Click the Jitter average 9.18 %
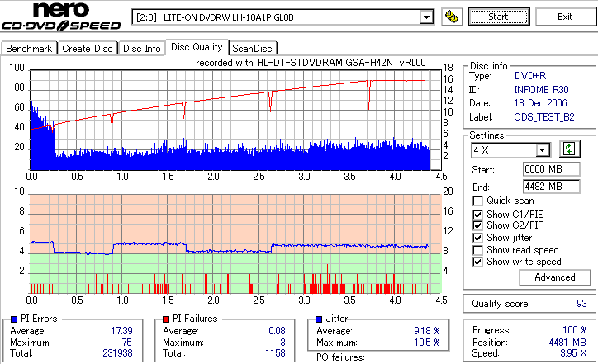The image size is (598, 364). [x=427, y=331]
